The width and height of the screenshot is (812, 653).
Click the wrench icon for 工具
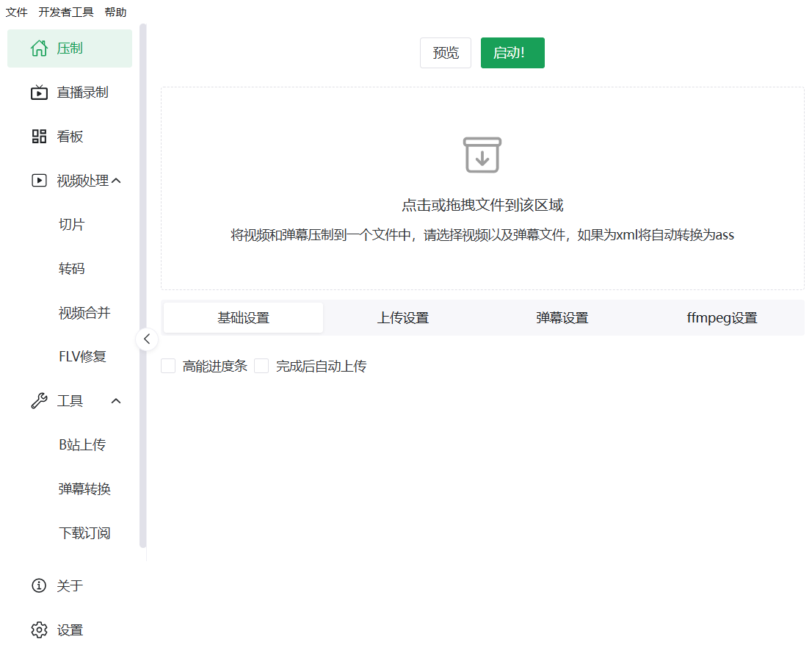[x=39, y=400]
